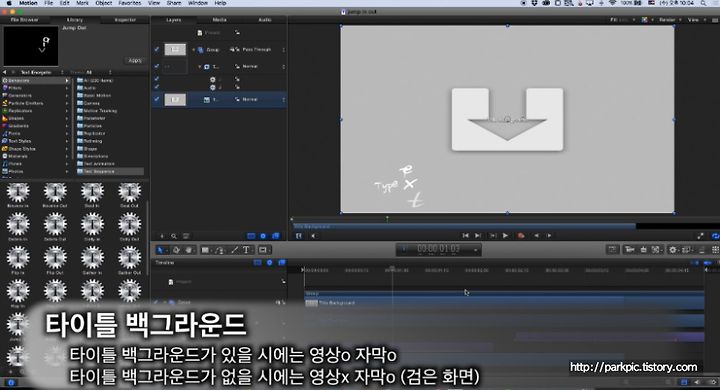Step to next frame button

point(549,236)
